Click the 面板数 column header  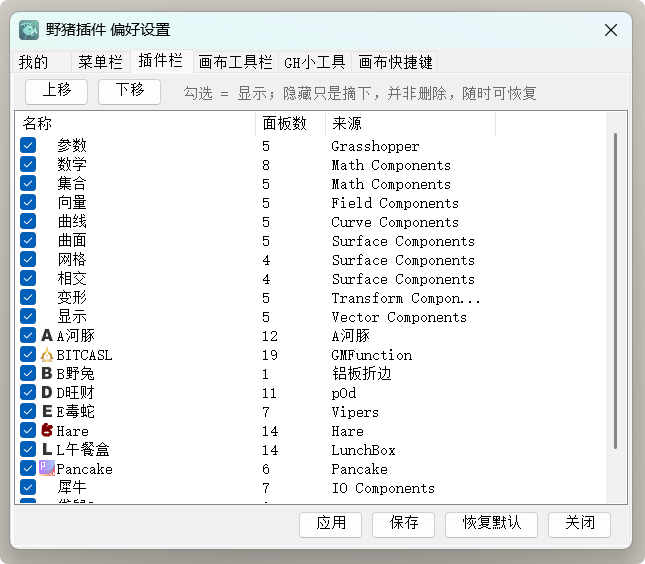tap(290, 123)
